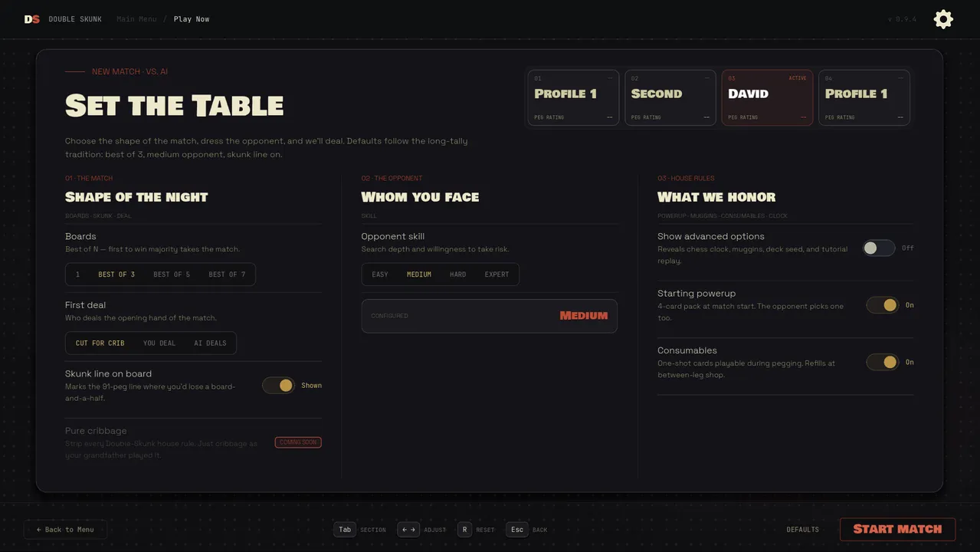
Task: Open settings with the gear icon
Action: 943,19
